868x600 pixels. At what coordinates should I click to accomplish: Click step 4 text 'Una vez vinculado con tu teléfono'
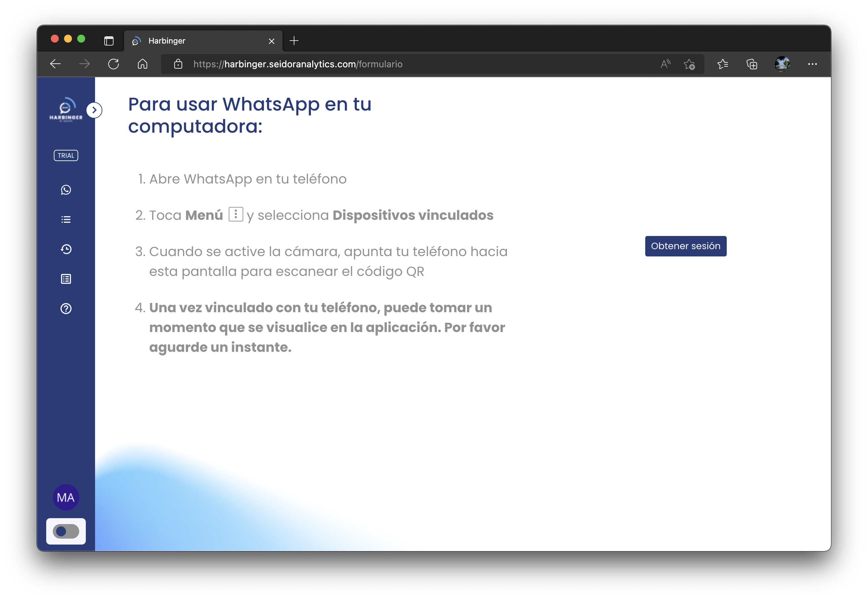pyautogui.click(x=264, y=308)
